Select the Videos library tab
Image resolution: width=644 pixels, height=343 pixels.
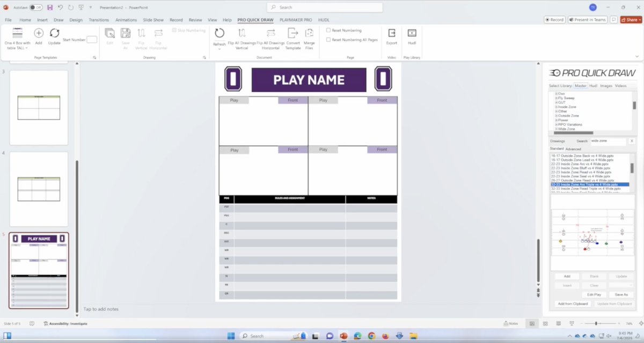pos(620,86)
